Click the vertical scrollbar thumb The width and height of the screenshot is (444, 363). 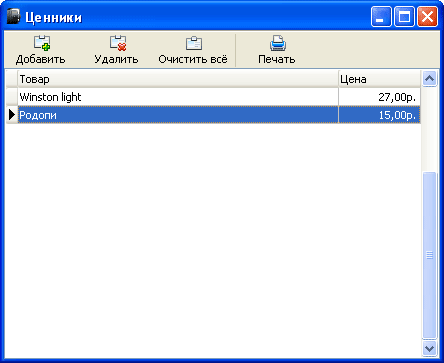[x=429, y=255]
